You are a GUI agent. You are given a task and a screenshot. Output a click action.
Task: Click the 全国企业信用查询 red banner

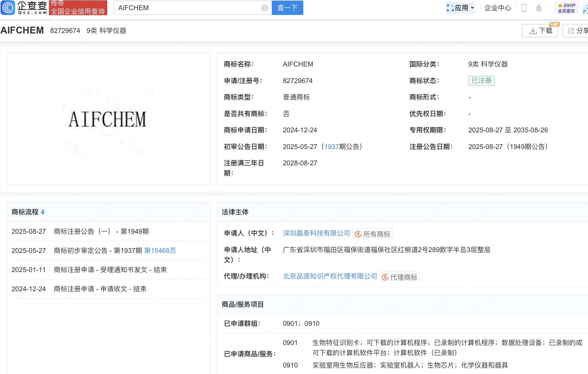(x=78, y=8)
